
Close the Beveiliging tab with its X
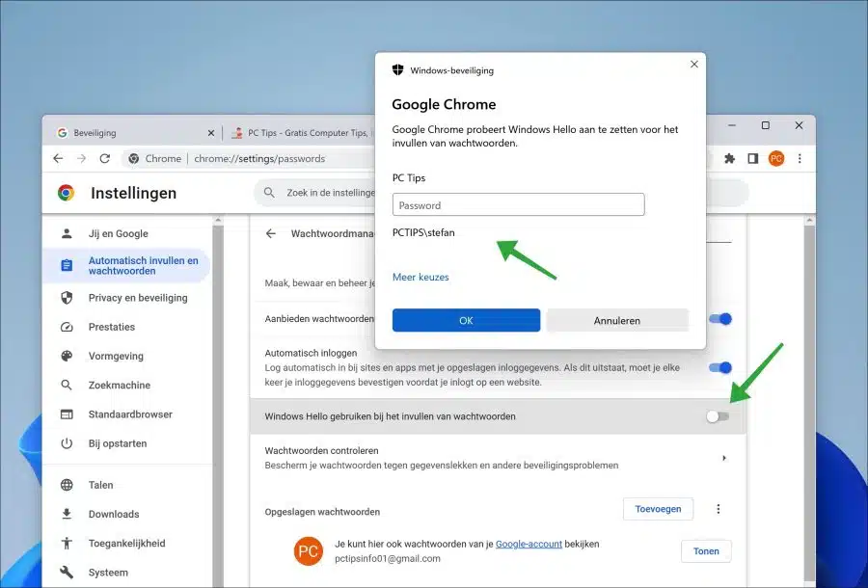point(211,133)
